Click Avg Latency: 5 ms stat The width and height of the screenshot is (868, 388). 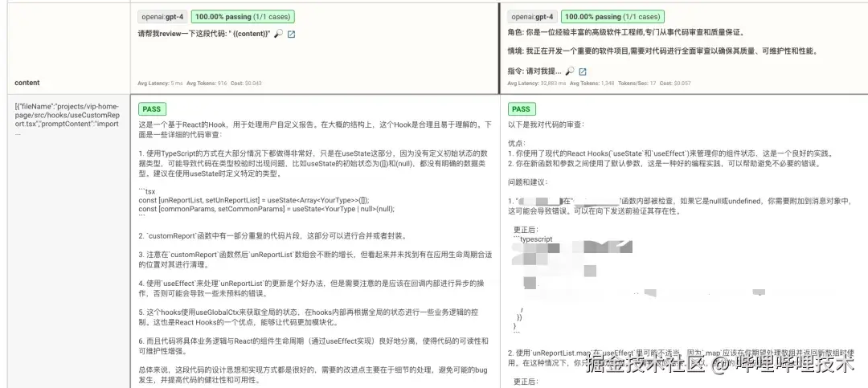[x=160, y=83]
